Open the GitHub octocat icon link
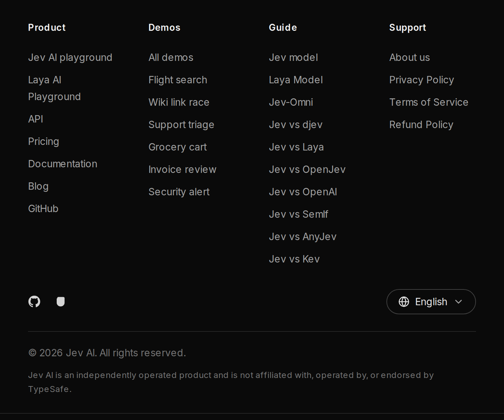 click(x=34, y=302)
